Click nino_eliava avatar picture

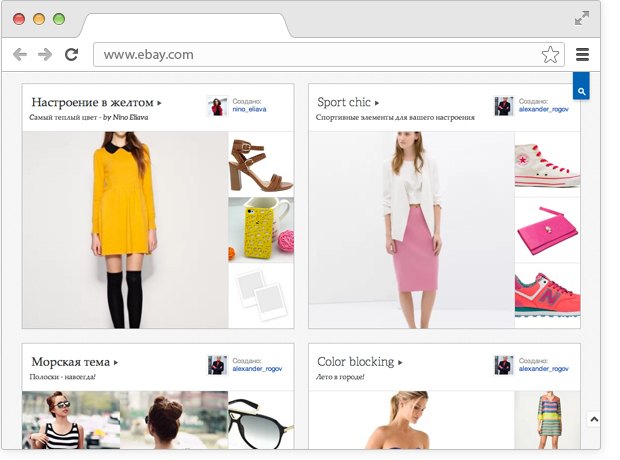point(217,106)
